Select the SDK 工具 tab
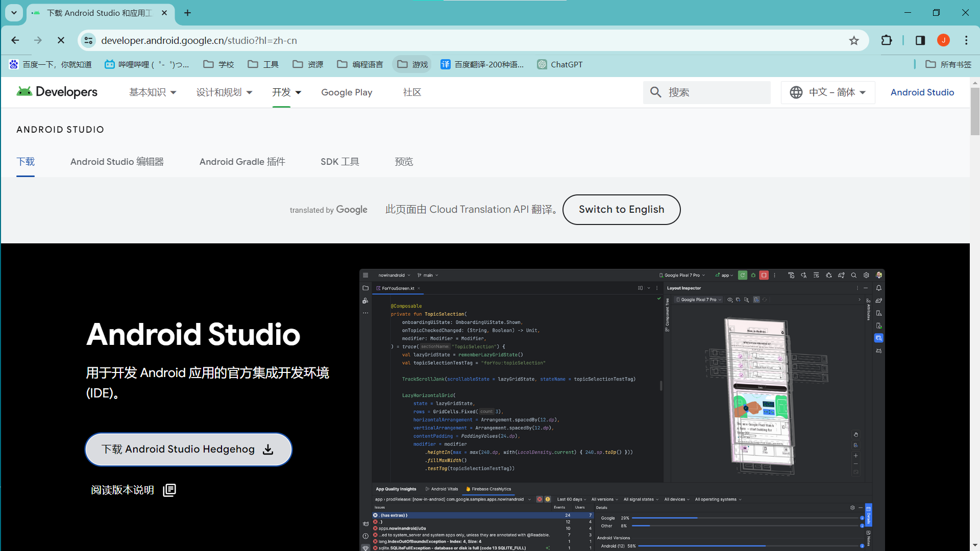 click(x=340, y=162)
